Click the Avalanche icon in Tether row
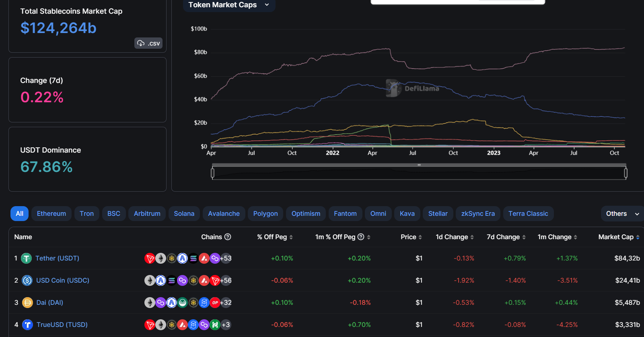This screenshot has width=644, height=337. pos(204,258)
